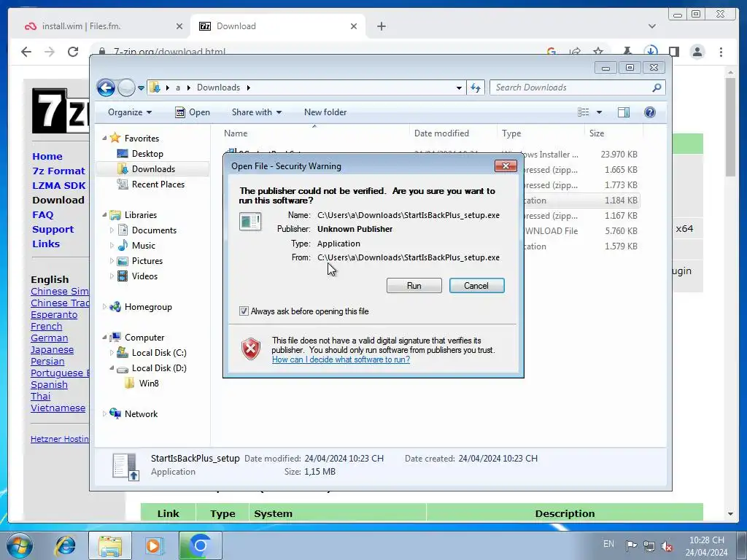Go to the FAQ page on 7-zip site
This screenshot has width=747, height=560.
pyautogui.click(x=43, y=215)
